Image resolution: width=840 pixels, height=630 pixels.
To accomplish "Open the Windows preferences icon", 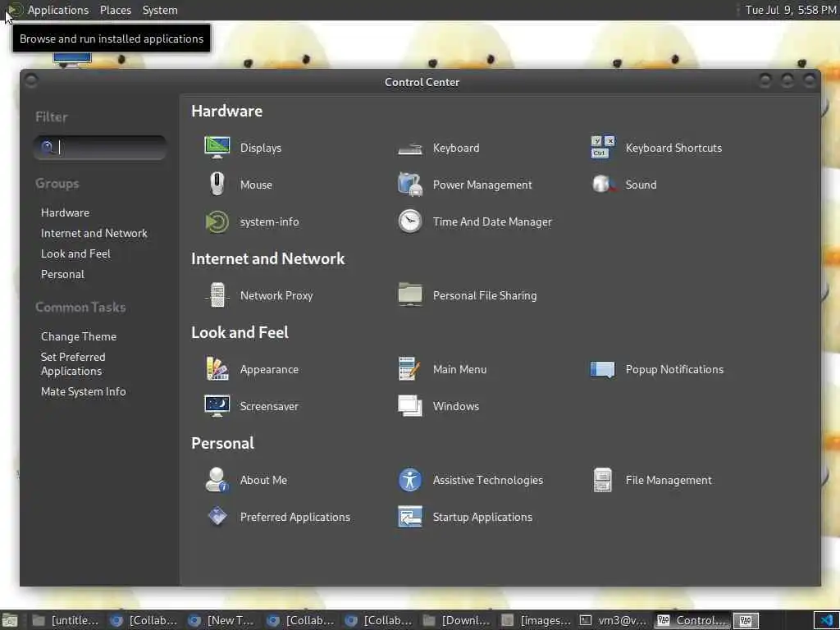I will (410, 406).
